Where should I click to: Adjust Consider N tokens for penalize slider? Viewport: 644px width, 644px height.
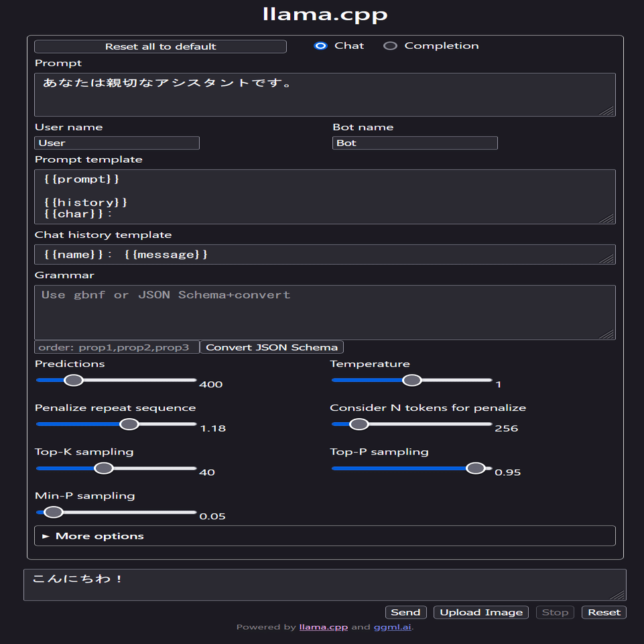411,424
